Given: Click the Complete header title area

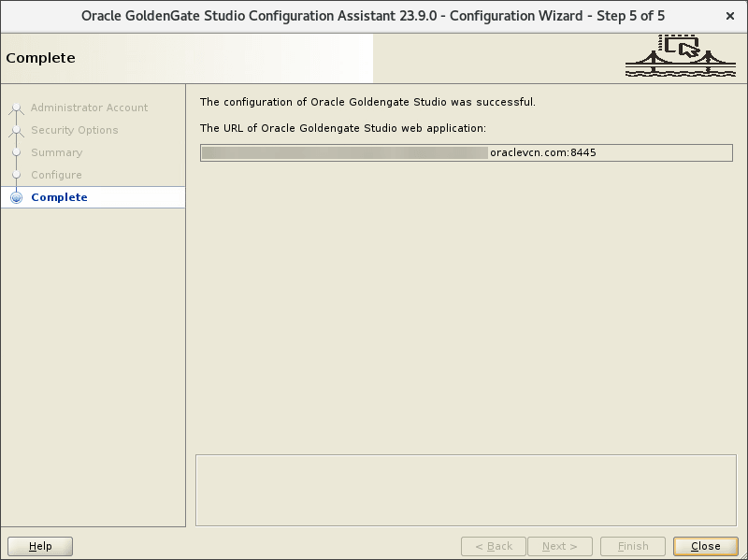Looking at the screenshot, I should [x=40, y=57].
